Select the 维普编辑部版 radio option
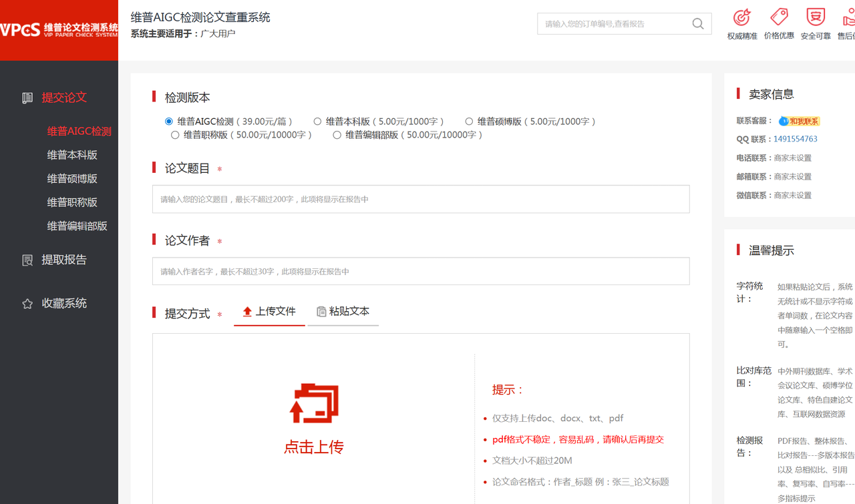The height and width of the screenshot is (504, 855). (x=337, y=135)
